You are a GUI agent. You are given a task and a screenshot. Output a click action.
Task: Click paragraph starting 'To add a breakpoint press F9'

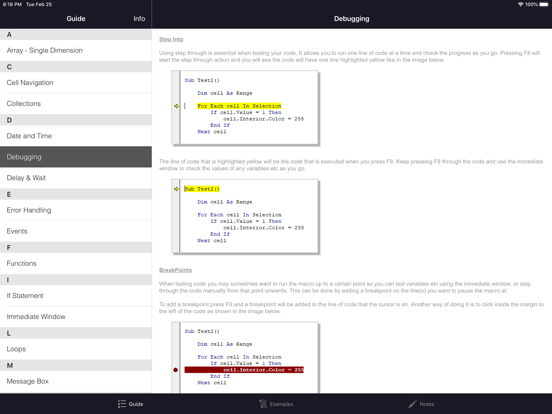351,307
